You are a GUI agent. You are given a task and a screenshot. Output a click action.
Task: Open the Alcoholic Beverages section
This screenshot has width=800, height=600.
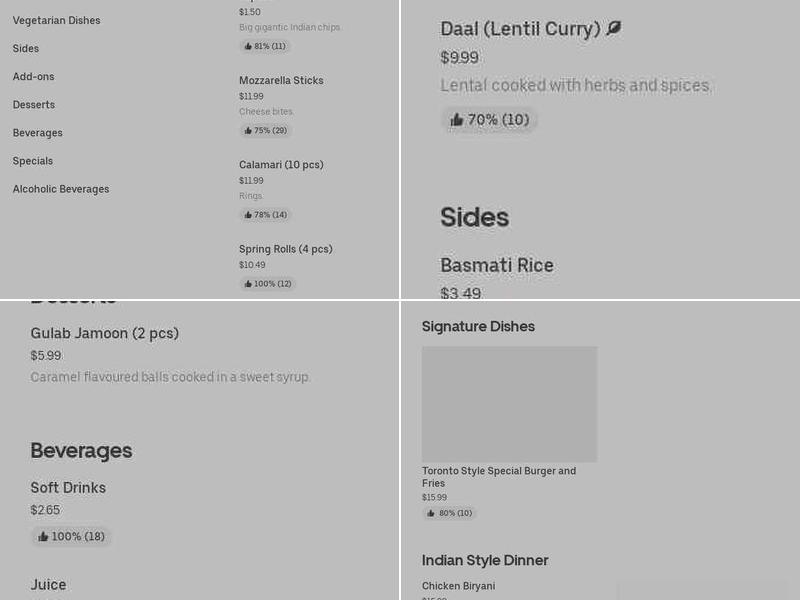click(59, 188)
